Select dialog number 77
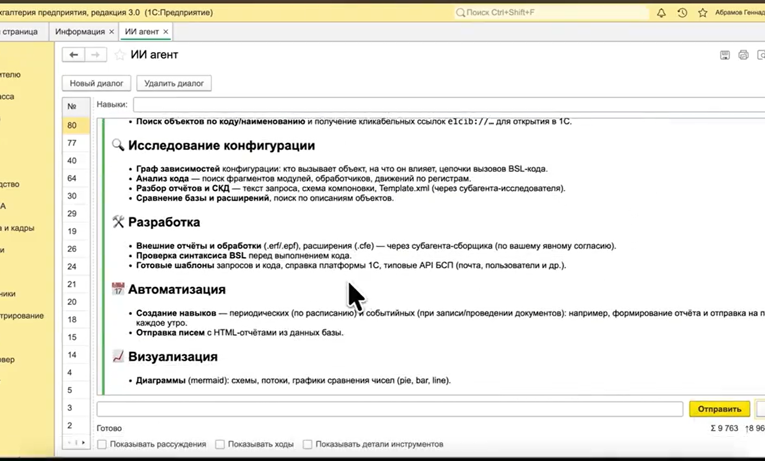Image resolution: width=765 pixels, height=461 pixels. pyautogui.click(x=76, y=143)
